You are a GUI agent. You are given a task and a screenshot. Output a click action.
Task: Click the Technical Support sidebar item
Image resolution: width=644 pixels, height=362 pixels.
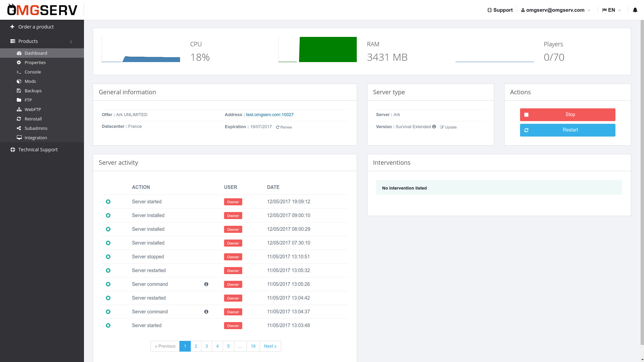[x=42, y=150]
